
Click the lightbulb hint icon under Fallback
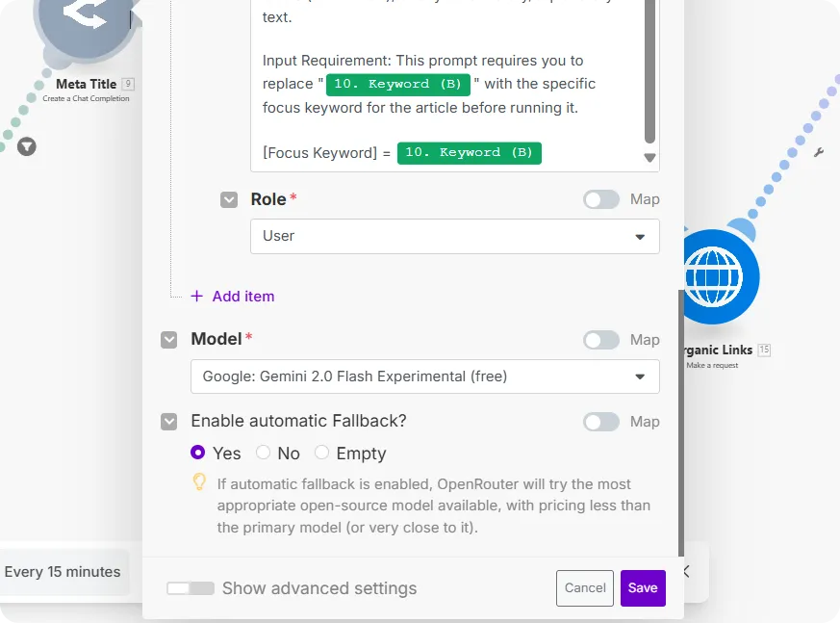(199, 482)
